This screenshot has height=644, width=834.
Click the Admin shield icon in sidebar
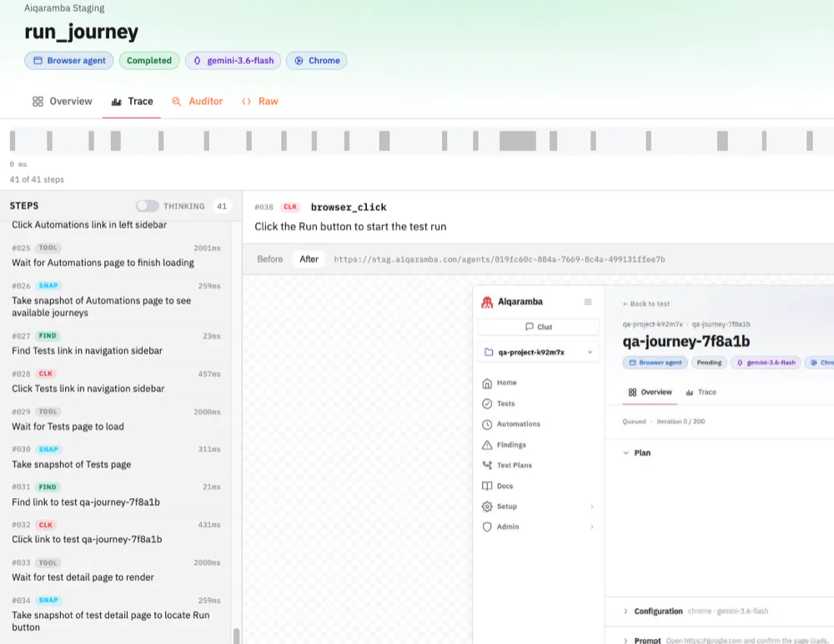[487, 527]
